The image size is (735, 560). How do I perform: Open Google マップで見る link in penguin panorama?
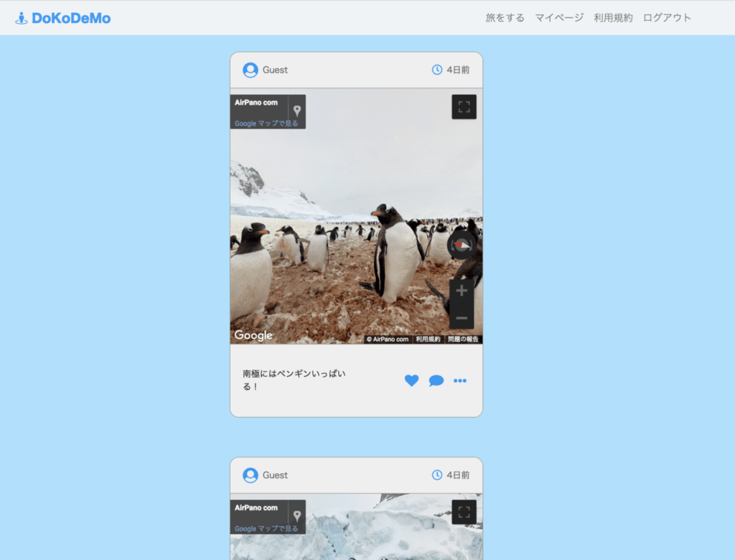coord(266,123)
